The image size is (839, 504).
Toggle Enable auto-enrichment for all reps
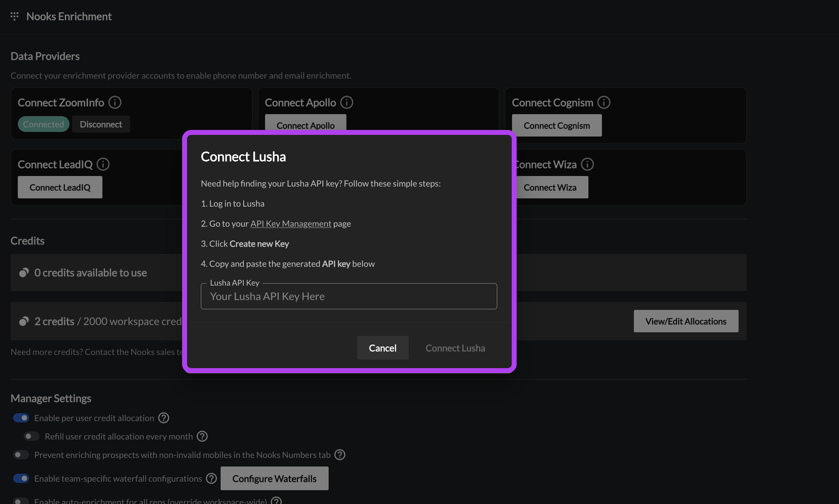[x=21, y=501]
